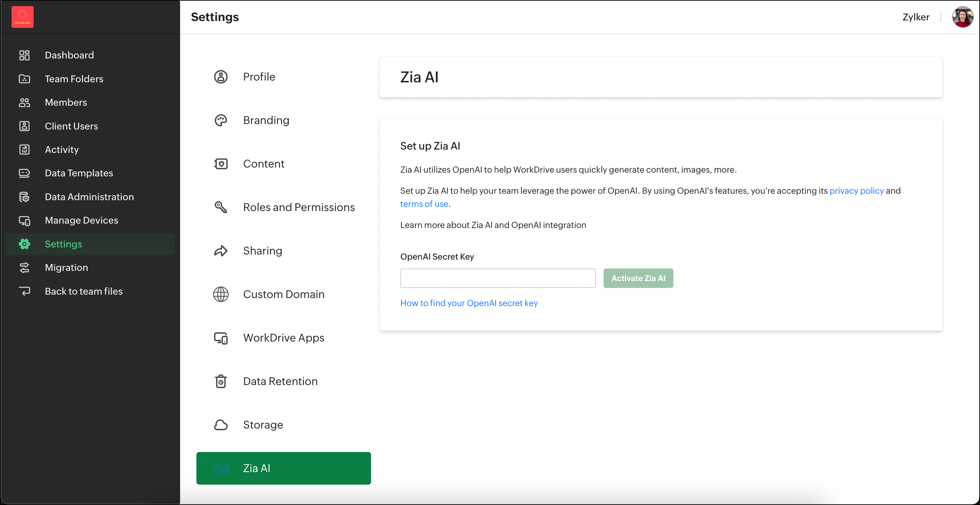Click the Storage cloud icon
Screen dimensions: 980x505
click(221, 425)
